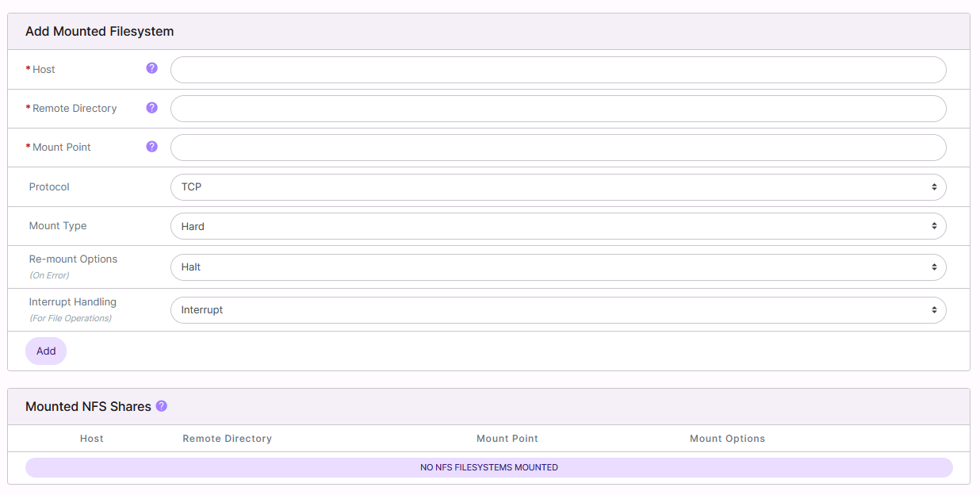Click the help icon next to Host
Viewport: 980px width, 495px height.
[152, 68]
